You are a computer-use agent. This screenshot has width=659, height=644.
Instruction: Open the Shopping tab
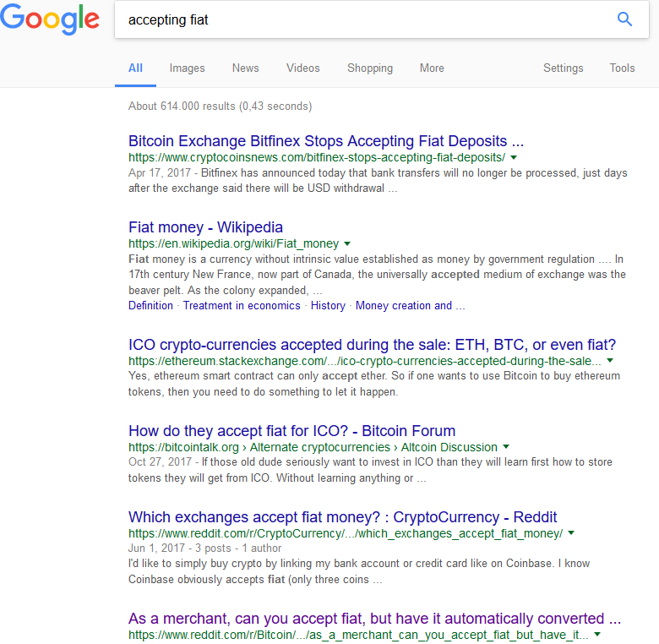[370, 68]
